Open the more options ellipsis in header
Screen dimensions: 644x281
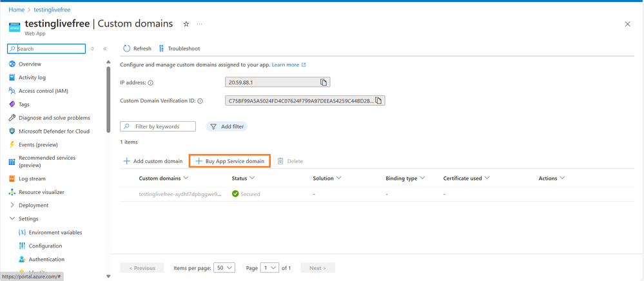click(200, 24)
